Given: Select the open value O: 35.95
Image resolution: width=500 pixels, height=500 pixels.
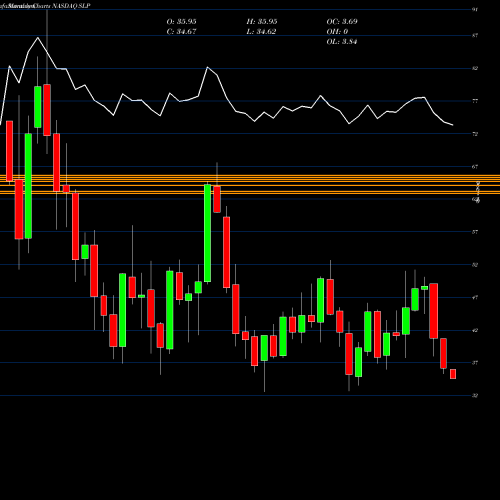Looking at the screenshot, I should 181,22.
